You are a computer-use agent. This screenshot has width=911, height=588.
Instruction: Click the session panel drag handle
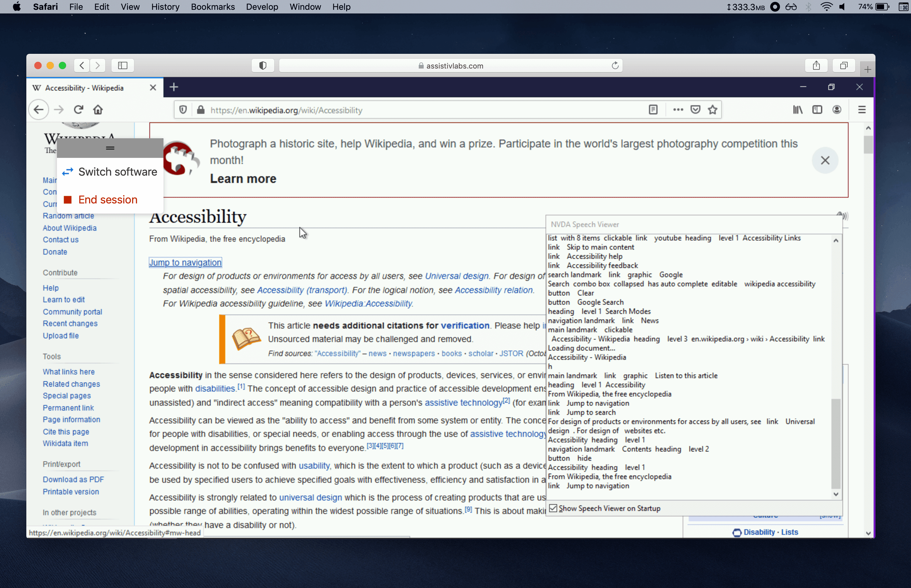(110, 148)
